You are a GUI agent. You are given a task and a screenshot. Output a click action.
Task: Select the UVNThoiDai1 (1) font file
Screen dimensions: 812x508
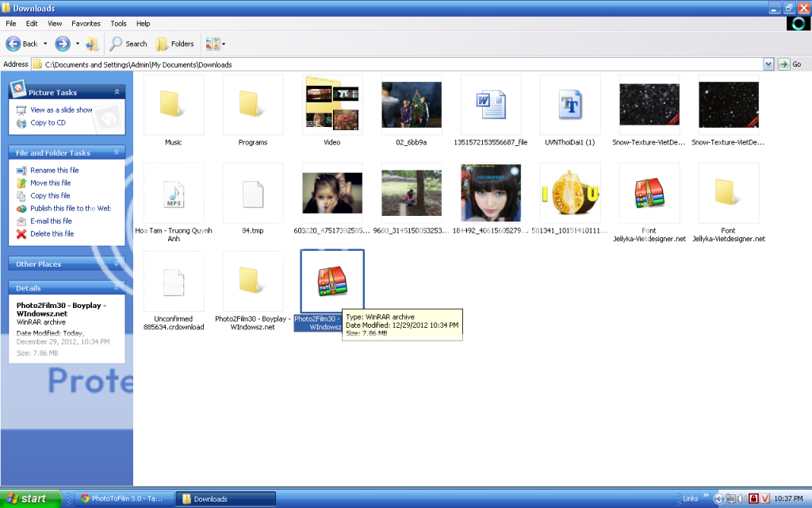click(569, 110)
